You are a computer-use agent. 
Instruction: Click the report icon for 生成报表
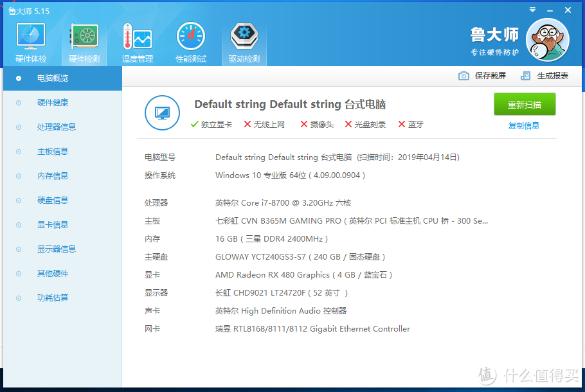tap(525, 76)
